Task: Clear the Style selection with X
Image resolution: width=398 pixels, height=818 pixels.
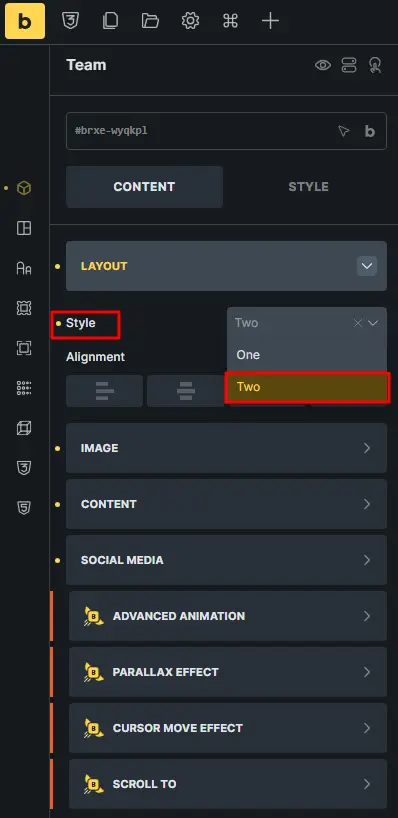Action: click(x=358, y=323)
